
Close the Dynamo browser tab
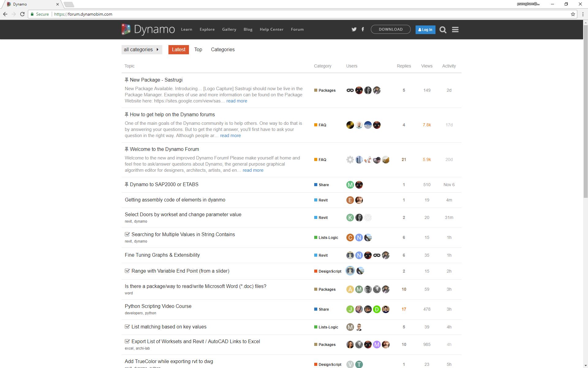click(x=57, y=4)
